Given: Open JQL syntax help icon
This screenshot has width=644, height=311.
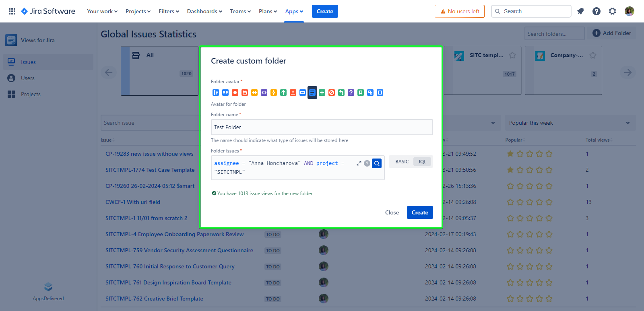Looking at the screenshot, I should click(x=367, y=163).
